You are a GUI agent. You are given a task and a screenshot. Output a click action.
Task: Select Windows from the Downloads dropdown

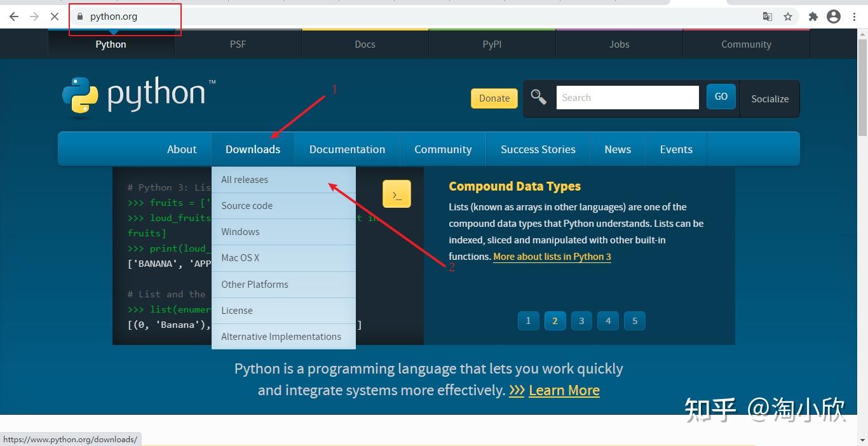pos(240,231)
